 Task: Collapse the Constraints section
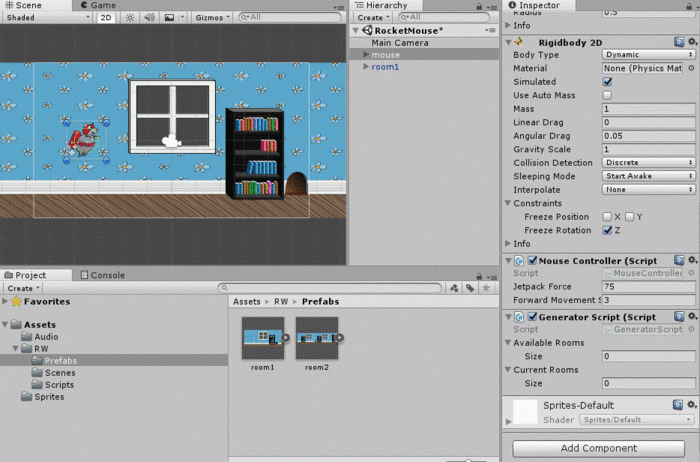[x=508, y=203]
